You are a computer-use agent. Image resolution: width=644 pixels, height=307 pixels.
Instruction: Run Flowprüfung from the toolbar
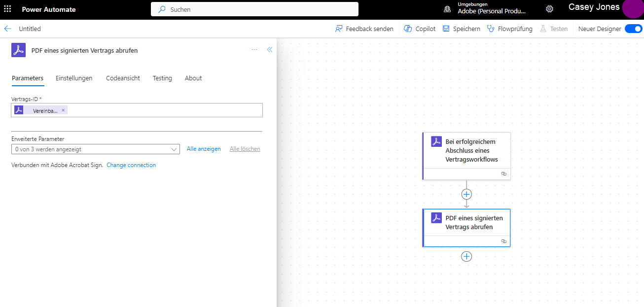click(509, 29)
